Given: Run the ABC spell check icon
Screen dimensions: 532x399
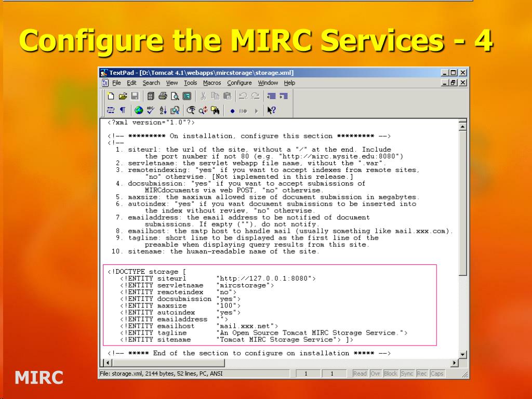Looking at the screenshot, I should coord(151,110).
